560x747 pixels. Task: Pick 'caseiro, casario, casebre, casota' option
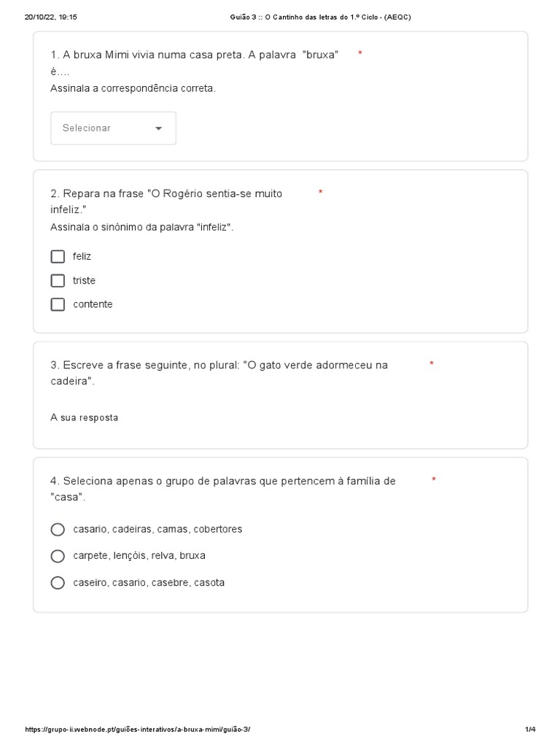coord(58,583)
